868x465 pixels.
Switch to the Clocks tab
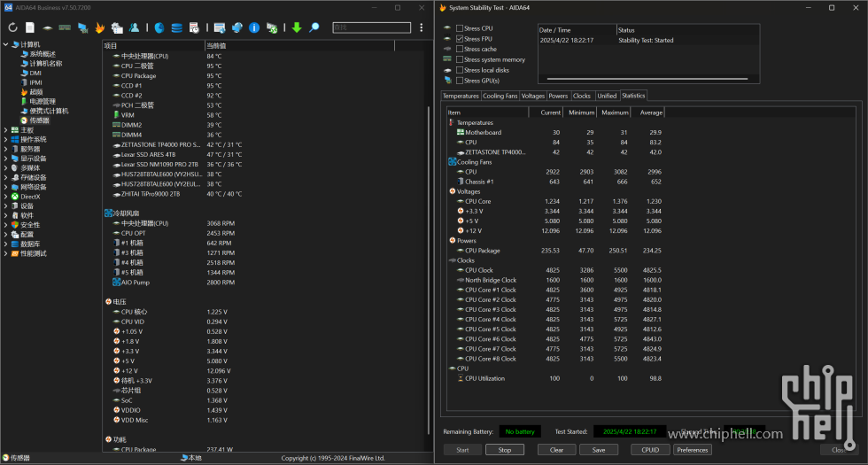tap(582, 96)
